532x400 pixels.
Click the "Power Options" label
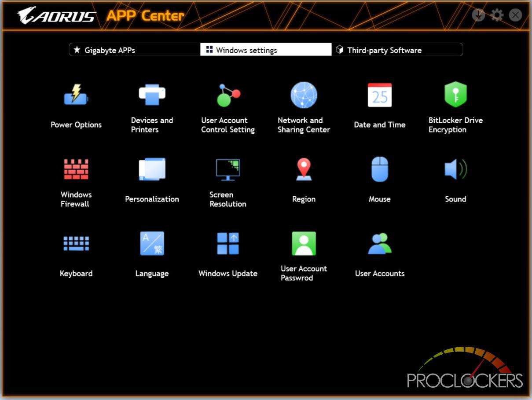(76, 125)
